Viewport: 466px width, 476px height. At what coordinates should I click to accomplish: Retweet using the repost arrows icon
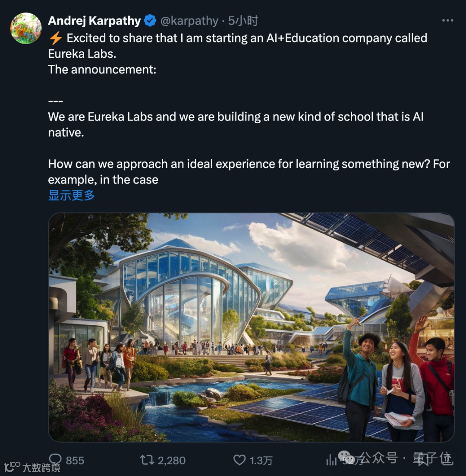[x=147, y=460]
